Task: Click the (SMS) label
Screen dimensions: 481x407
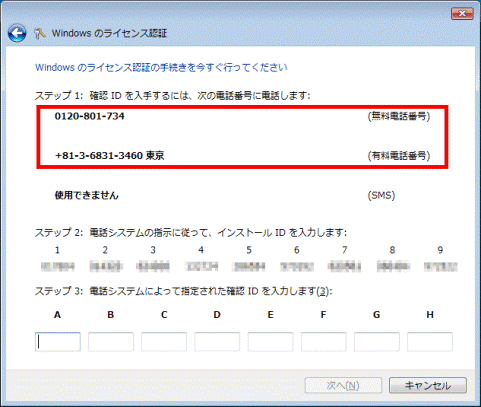Action: (381, 195)
